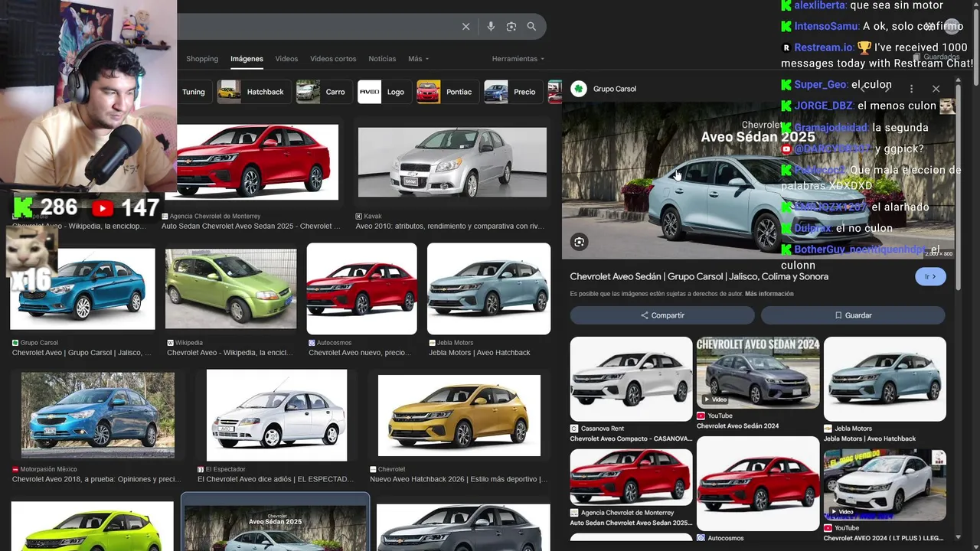Click the Jebla Motors | Aveo Hatchback caption in results
Screen dimensions: 980x551
(479, 353)
